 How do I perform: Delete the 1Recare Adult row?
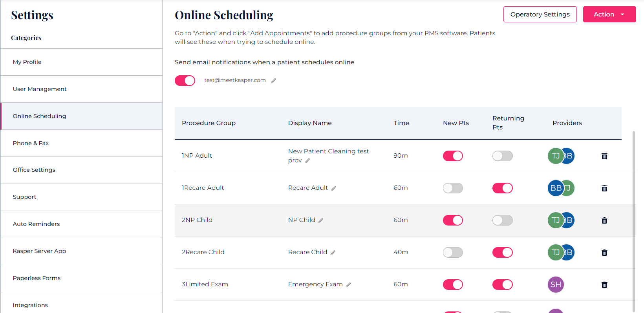(x=604, y=188)
